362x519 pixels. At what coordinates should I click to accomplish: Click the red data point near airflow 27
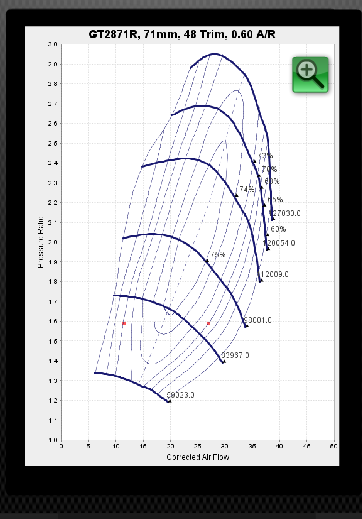(x=209, y=323)
